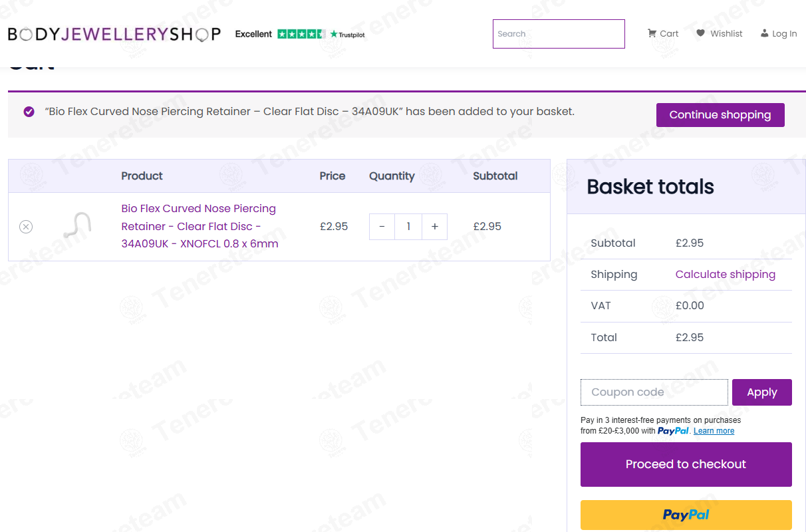Image resolution: width=806 pixels, height=532 pixels.
Task: Remove the Bio Flex retainer from basket
Action: [26, 227]
